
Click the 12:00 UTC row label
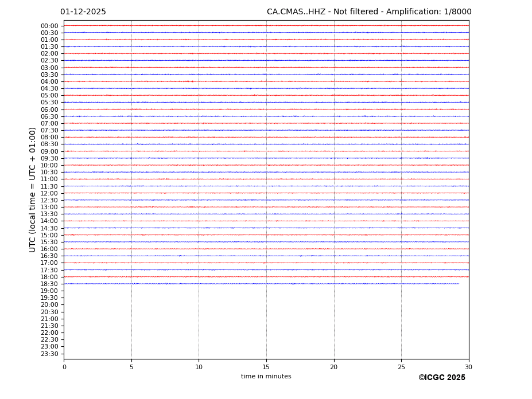click(49, 193)
